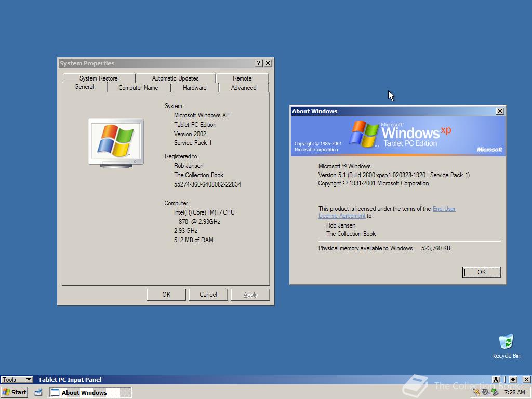Click Apply in System Properties
This screenshot has width=532, height=399.
(x=250, y=294)
